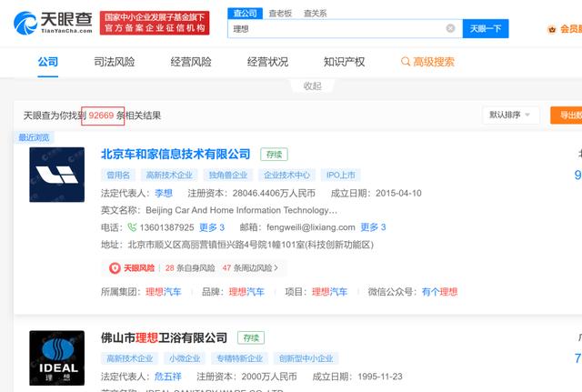The image size is (582, 392).
Task: Clear the search box with X icon
Action: coord(450,29)
